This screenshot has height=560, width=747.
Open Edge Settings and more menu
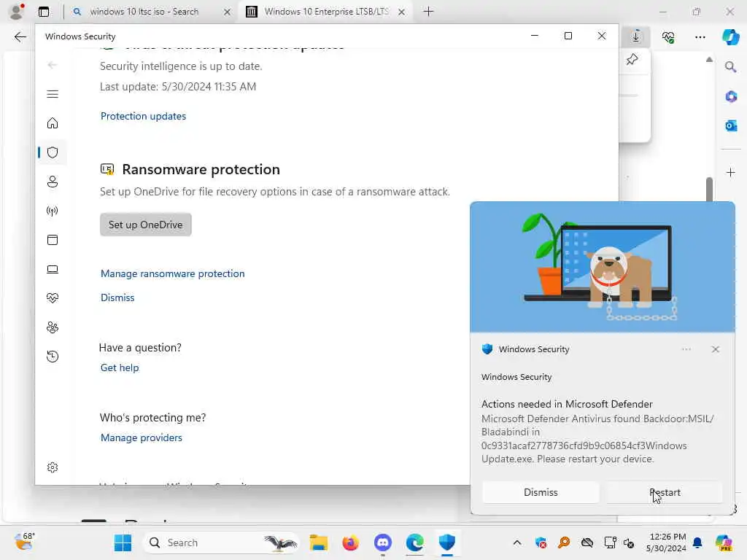click(x=700, y=36)
